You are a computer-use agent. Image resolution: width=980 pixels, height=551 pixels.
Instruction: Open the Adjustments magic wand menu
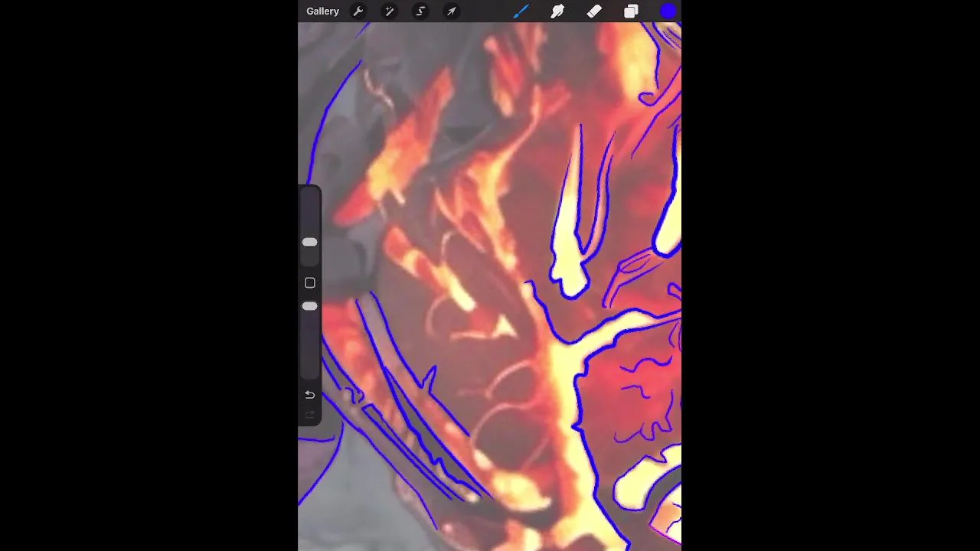click(389, 11)
